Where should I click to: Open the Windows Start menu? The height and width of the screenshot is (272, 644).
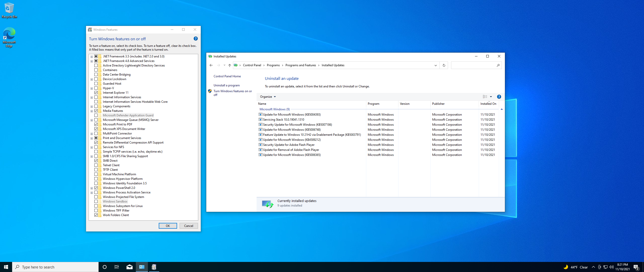(x=6, y=267)
